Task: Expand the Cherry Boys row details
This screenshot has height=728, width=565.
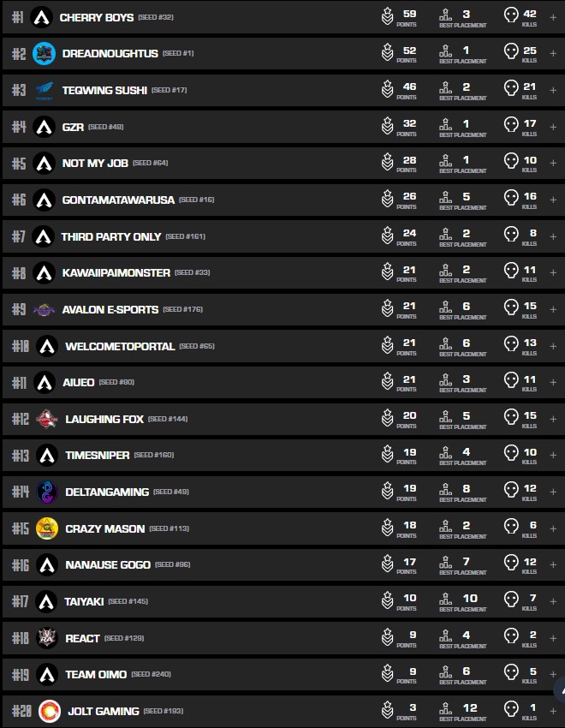Action: click(553, 17)
